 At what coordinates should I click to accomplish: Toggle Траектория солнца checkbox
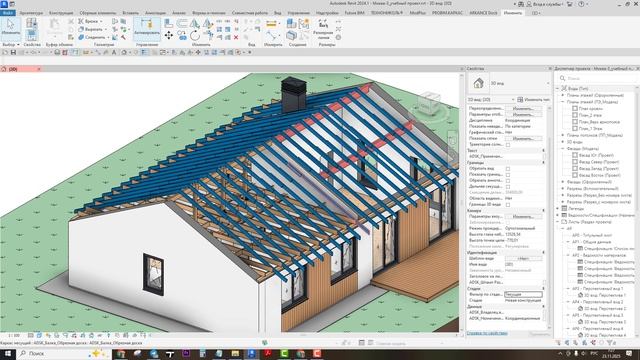click(x=508, y=144)
